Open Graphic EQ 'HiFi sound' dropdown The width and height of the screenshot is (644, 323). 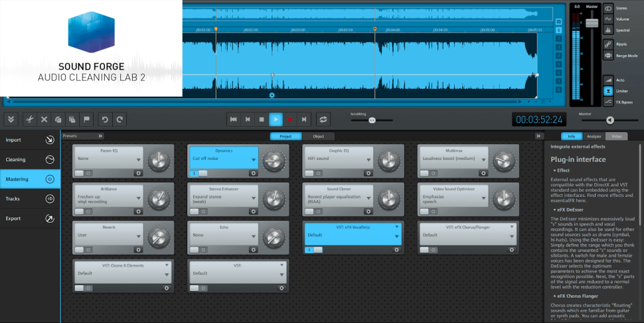[x=368, y=160]
